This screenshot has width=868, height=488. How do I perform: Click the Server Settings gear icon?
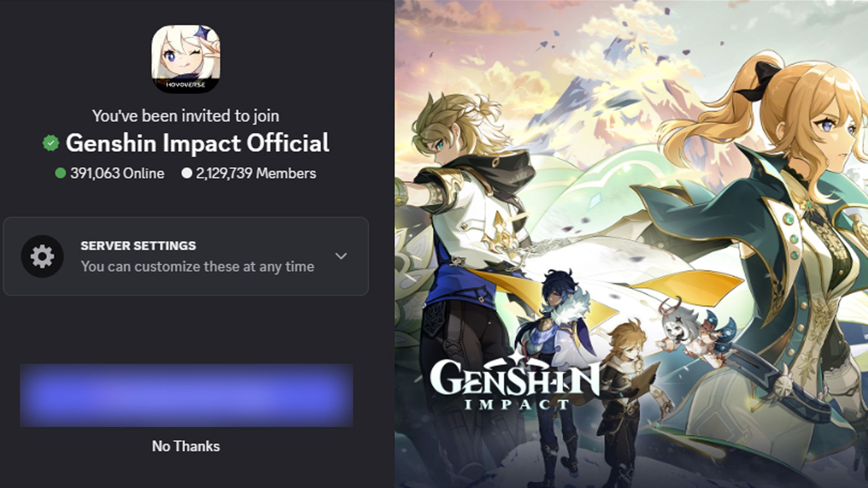click(42, 256)
